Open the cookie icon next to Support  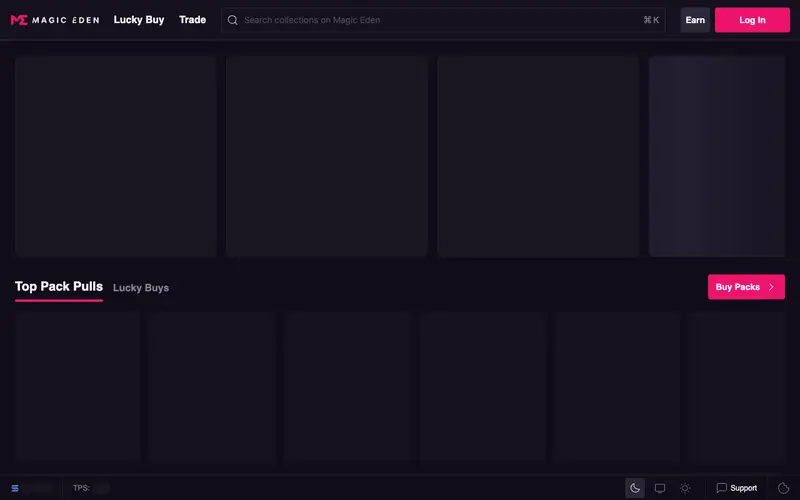[x=783, y=488]
